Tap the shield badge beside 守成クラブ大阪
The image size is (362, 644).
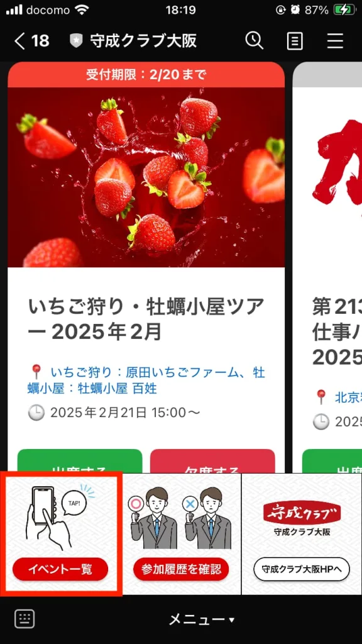click(76, 41)
